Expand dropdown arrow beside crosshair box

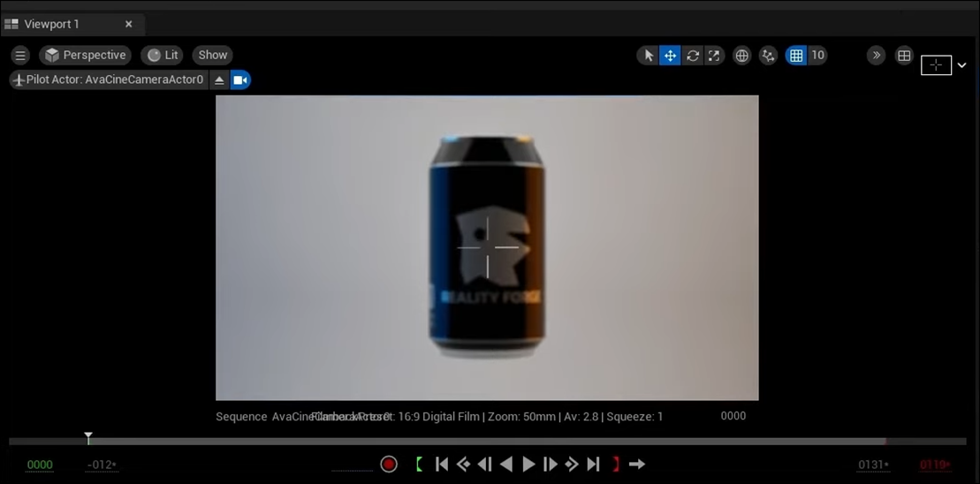(961, 65)
